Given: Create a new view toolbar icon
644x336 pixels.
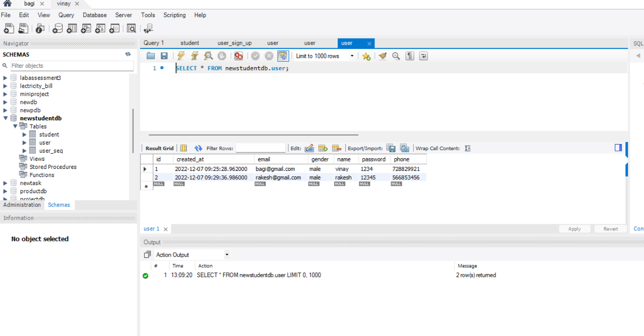Looking at the screenshot, I should [86, 28].
